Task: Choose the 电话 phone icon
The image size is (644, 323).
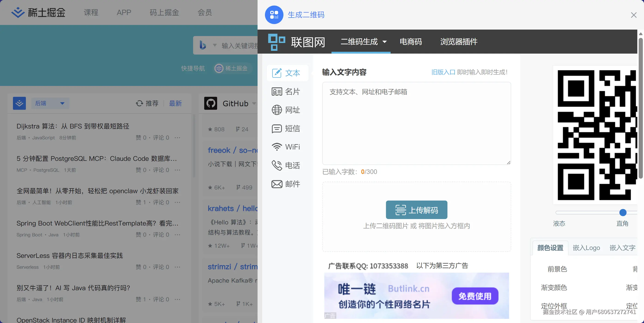Action: pos(277,165)
